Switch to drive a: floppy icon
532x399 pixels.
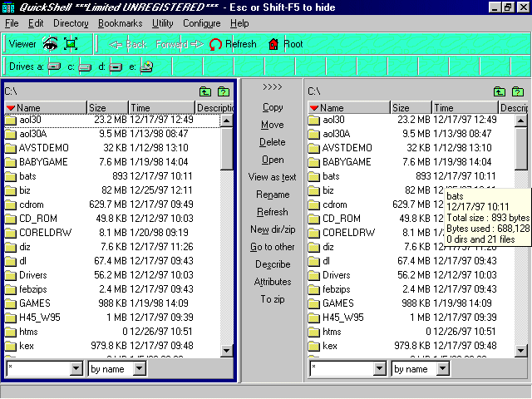[x=55, y=67]
